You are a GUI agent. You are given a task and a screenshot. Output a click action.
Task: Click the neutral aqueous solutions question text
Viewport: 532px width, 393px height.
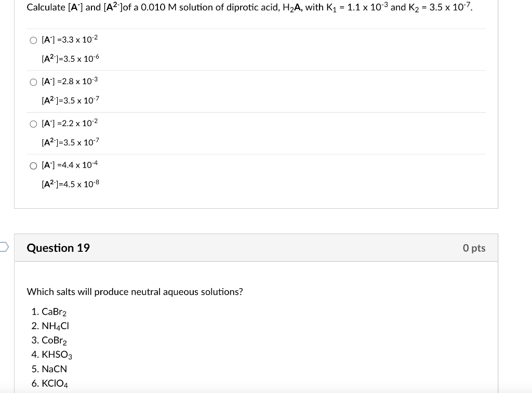point(135,292)
